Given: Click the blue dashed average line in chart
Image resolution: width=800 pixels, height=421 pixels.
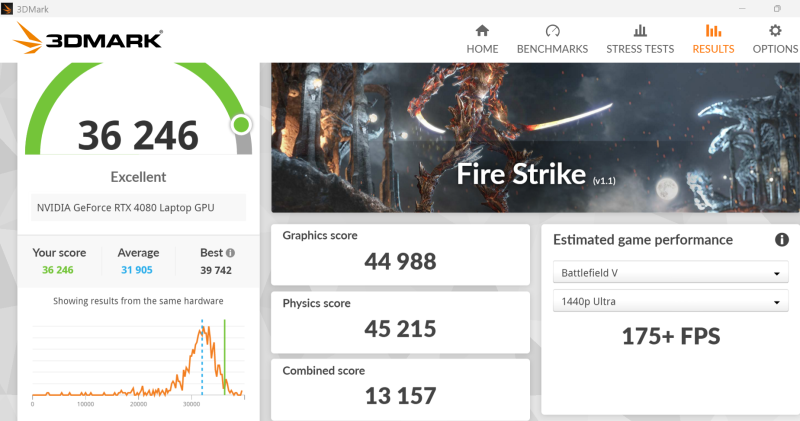Looking at the screenshot, I should 202,357.
